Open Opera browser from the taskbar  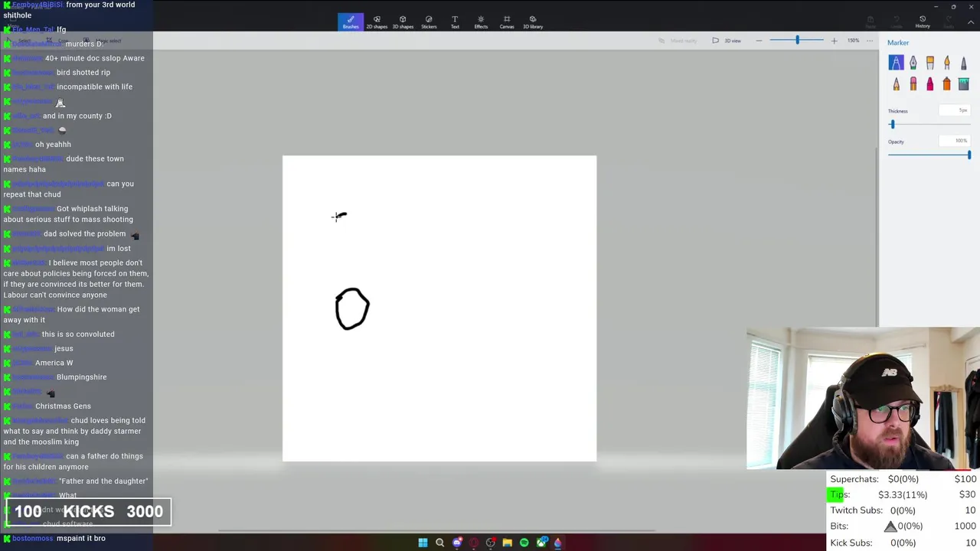pos(474,543)
